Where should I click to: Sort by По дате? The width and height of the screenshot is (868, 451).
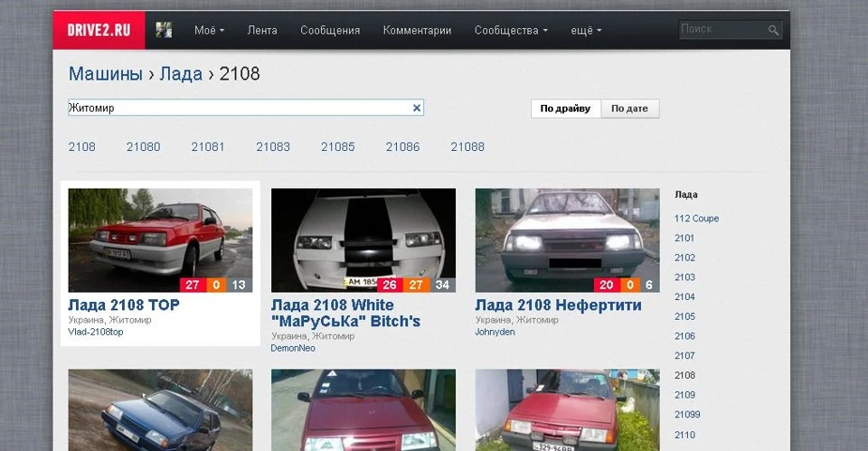click(630, 108)
